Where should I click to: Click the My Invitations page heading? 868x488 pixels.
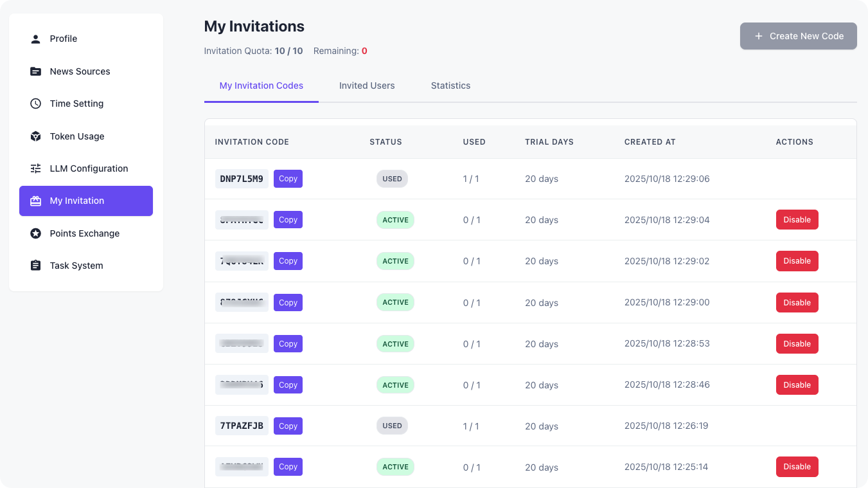pos(254,26)
